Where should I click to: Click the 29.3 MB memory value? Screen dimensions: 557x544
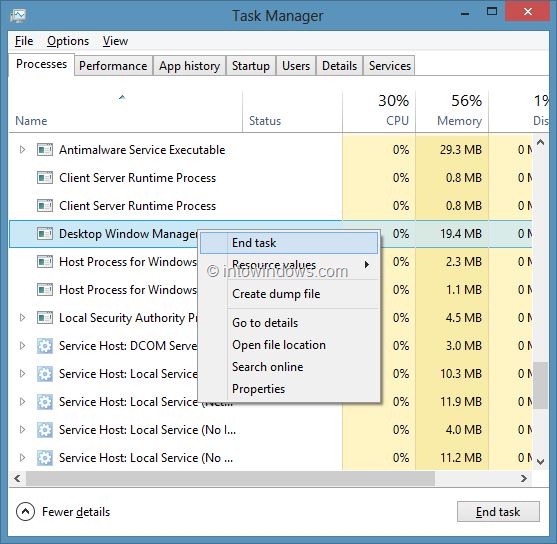[461, 150]
